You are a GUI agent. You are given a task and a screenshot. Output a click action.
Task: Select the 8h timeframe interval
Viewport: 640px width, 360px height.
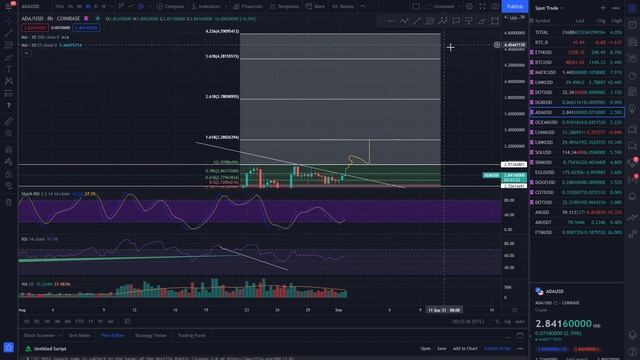click(88, 6)
